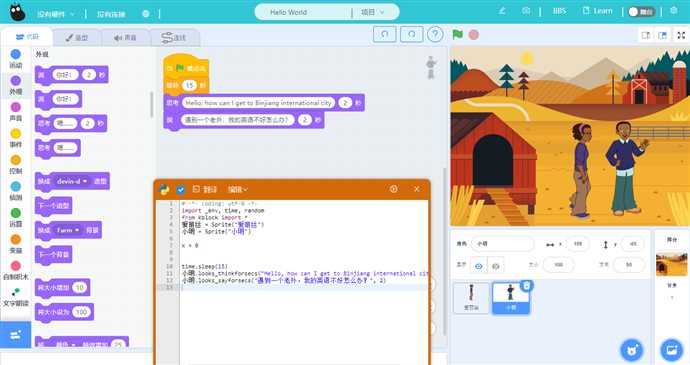Viewport: 690px width, 365px height.
Task: Switch to the costumes tab
Action: 77,38
